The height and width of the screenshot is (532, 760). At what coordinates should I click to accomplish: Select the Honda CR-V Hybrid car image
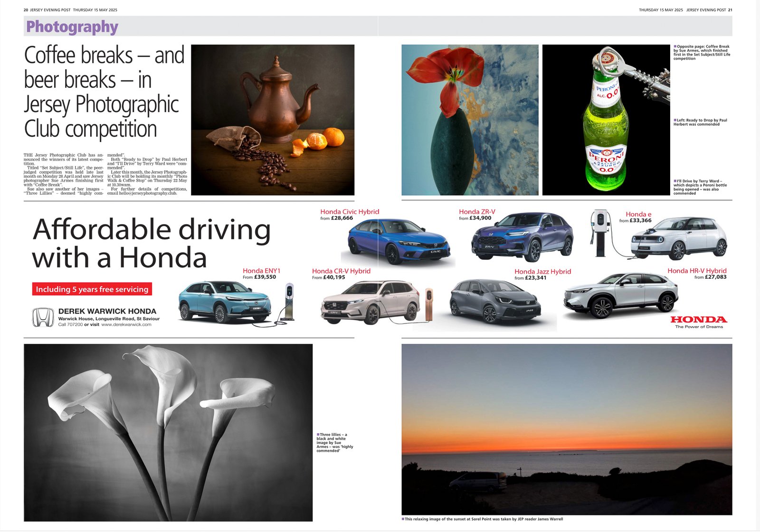[x=370, y=302]
